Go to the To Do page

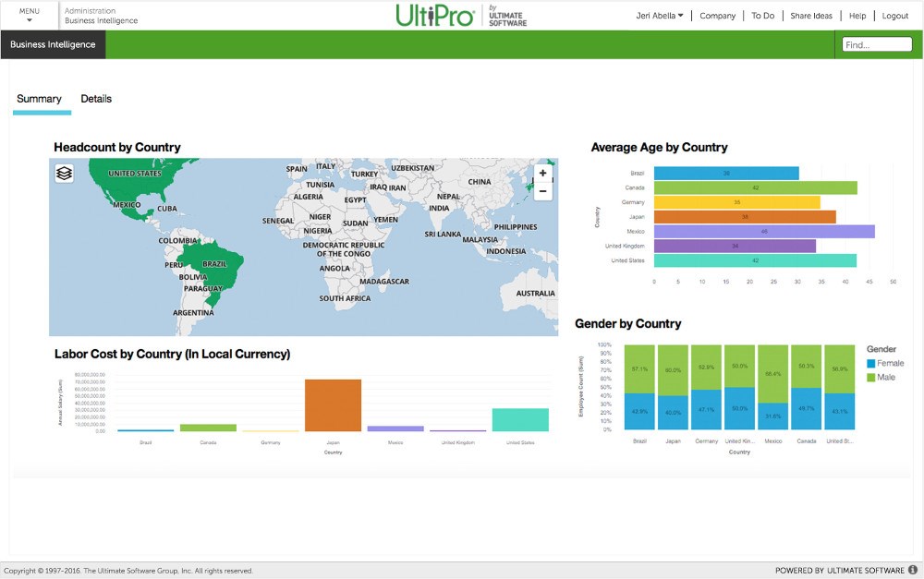click(762, 16)
